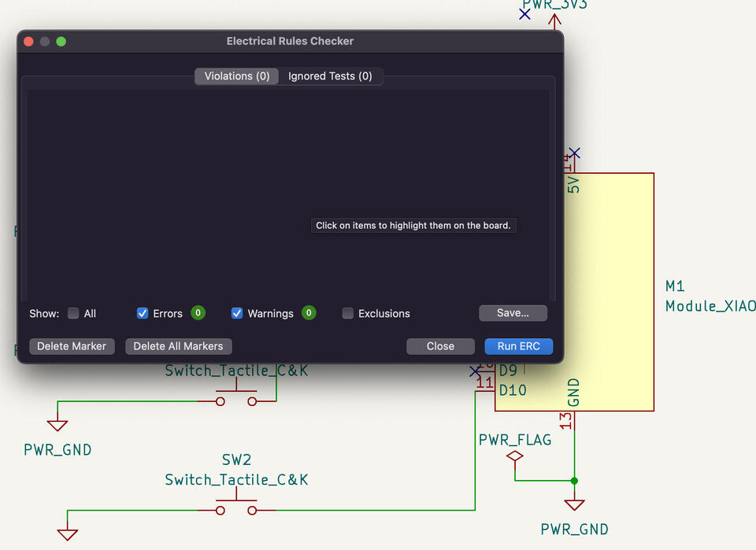Select the green junction dot near PWR_FLAG
Image resolution: width=756 pixels, height=550 pixels.
tap(574, 481)
